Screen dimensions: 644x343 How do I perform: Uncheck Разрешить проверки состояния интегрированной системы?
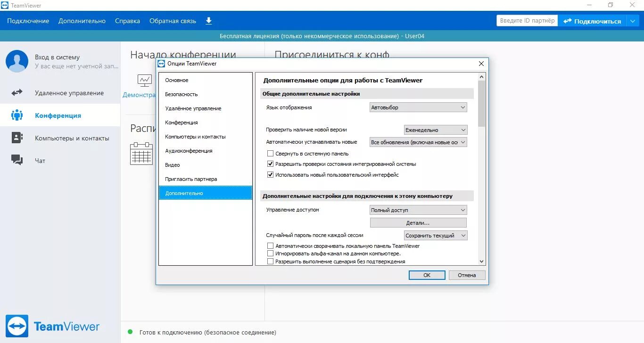click(271, 164)
